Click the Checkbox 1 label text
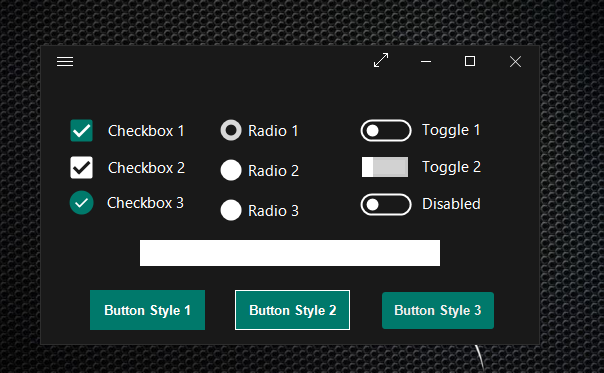The height and width of the screenshot is (373, 604). click(146, 131)
